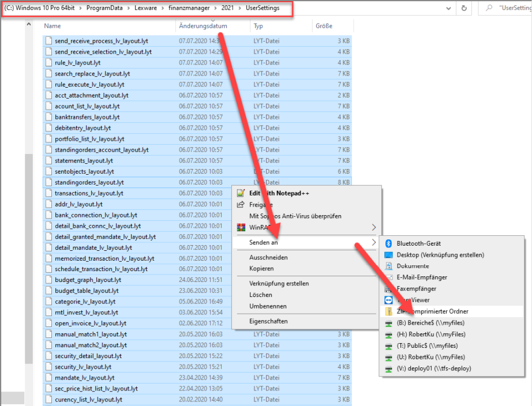532x406 pixels.
Task: Click the Desktop shortcut icon in the submenu
Action: pos(388,255)
